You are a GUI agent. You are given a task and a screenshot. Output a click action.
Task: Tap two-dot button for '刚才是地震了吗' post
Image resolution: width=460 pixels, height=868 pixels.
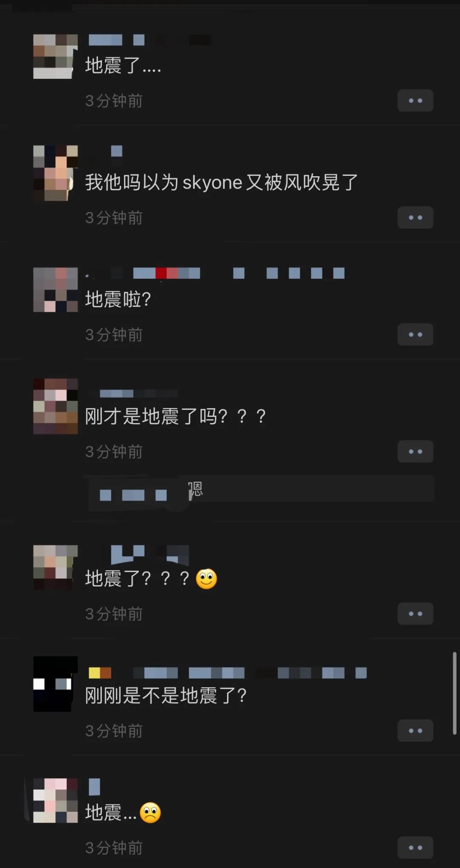click(415, 451)
